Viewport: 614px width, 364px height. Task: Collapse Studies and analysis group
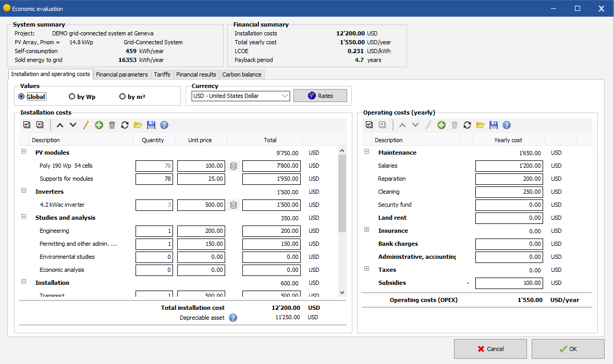click(x=23, y=217)
